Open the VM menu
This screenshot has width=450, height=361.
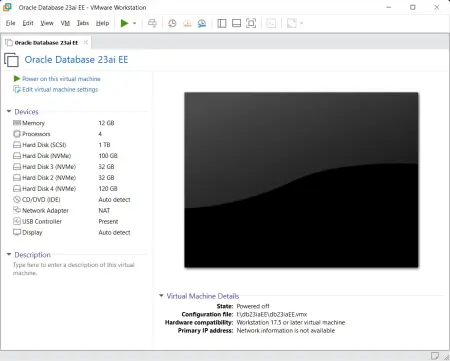click(65, 23)
